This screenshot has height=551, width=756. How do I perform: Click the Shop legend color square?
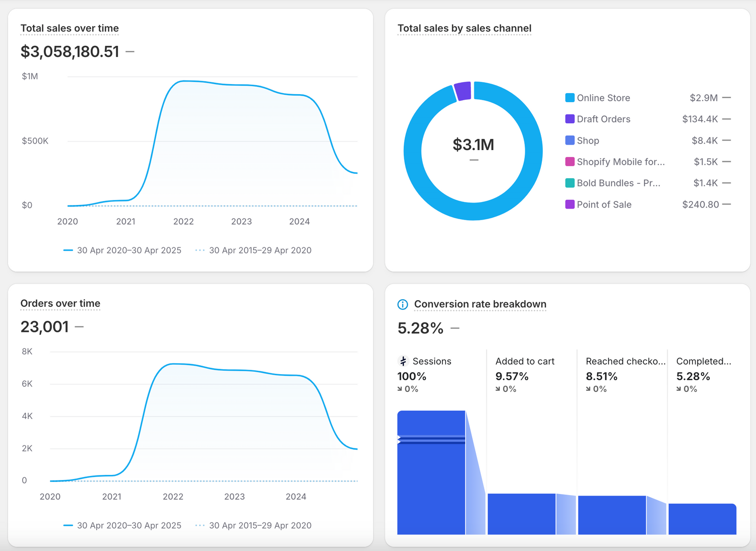pos(570,141)
